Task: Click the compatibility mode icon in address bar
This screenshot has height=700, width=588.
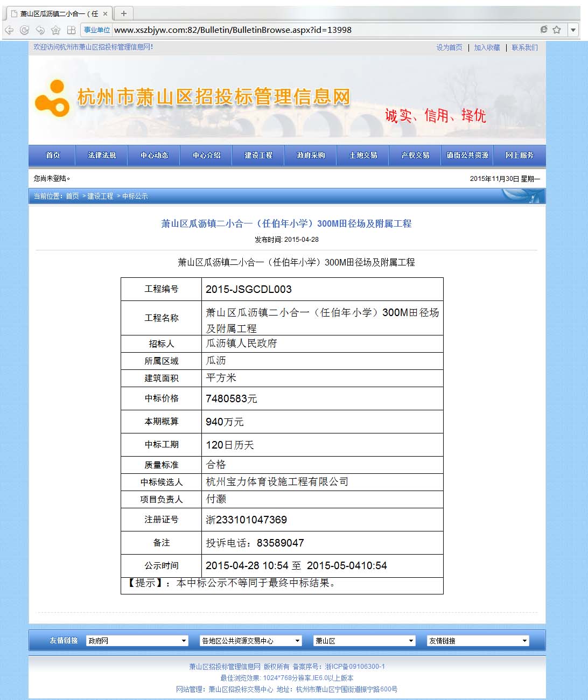Action: point(544,30)
